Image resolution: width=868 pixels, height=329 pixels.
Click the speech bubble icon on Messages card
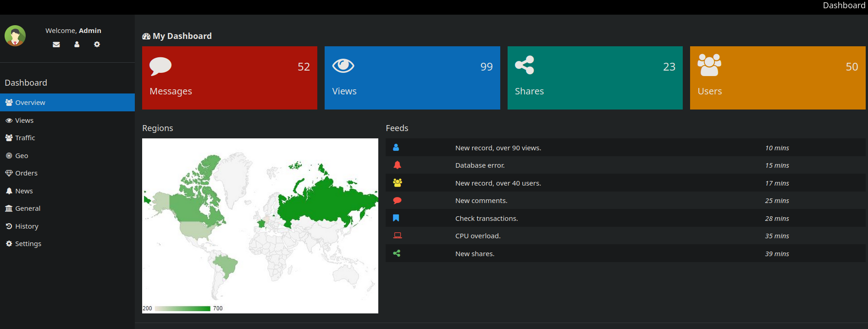point(160,66)
